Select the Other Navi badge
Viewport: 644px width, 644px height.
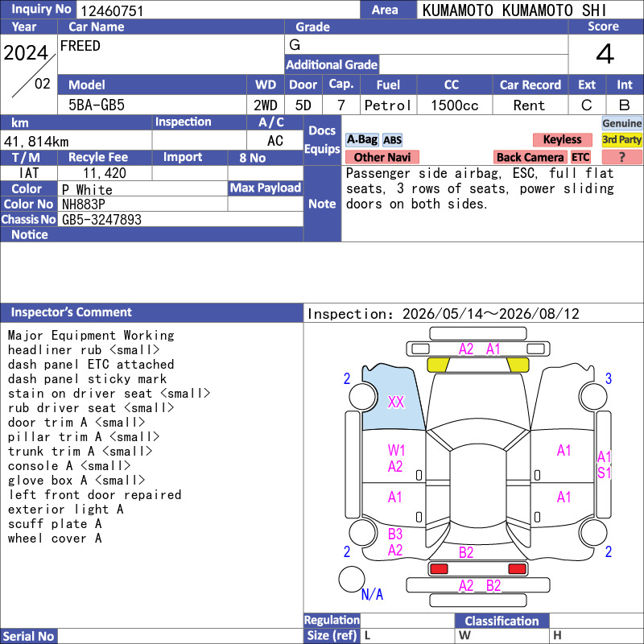point(382,157)
